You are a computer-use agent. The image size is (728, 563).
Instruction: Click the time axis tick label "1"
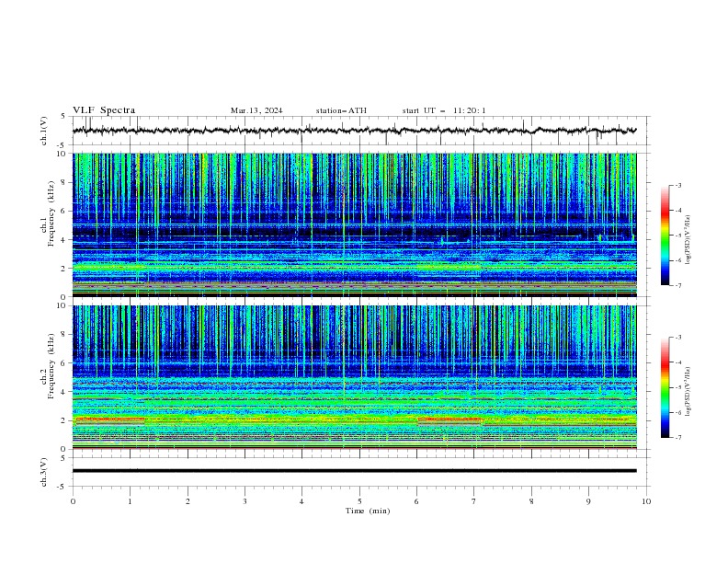[x=130, y=501]
